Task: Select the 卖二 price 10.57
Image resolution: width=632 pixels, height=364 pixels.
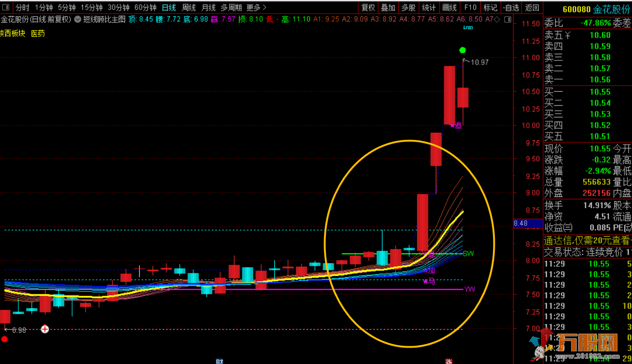Action: 600,69
